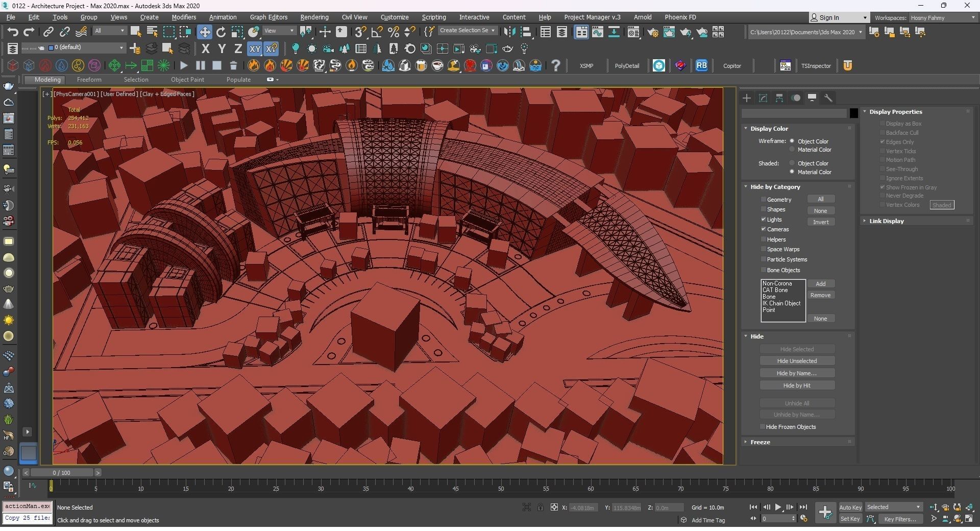Screen dimensions: 980x531
Task: Click the Auto Key button
Action: pos(850,508)
